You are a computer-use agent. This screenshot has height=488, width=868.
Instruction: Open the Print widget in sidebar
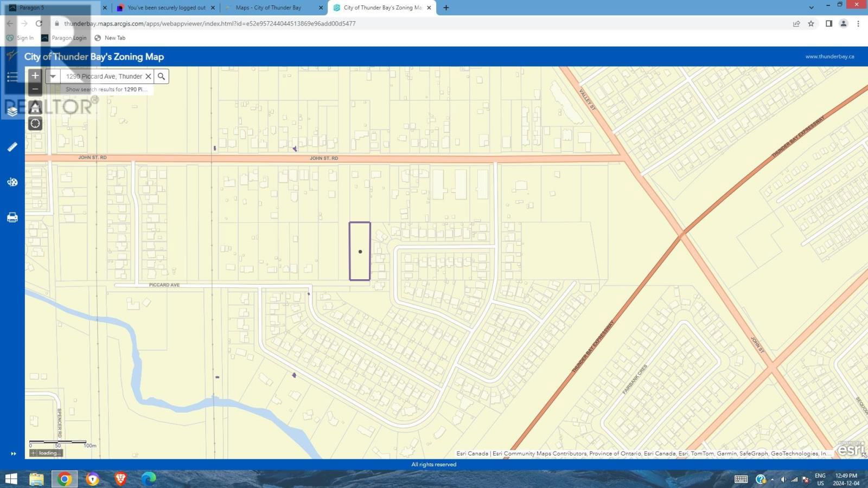click(x=12, y=217)
